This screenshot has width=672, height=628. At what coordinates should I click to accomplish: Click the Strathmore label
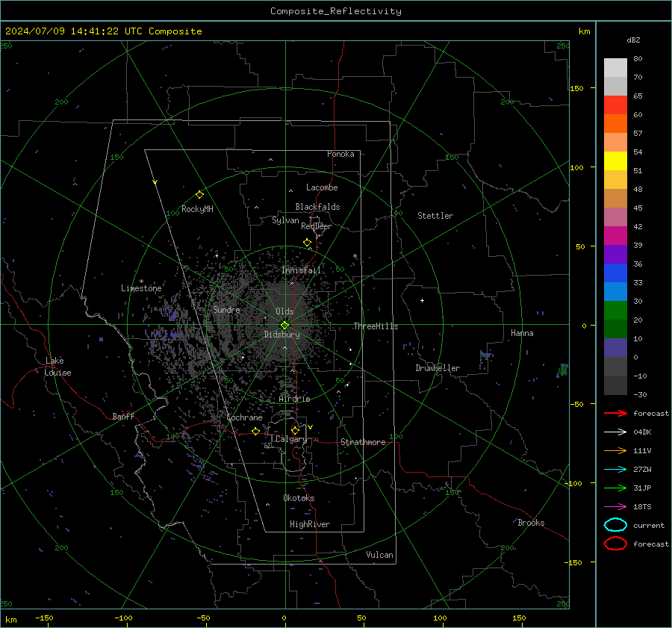(x=363, y=442)
